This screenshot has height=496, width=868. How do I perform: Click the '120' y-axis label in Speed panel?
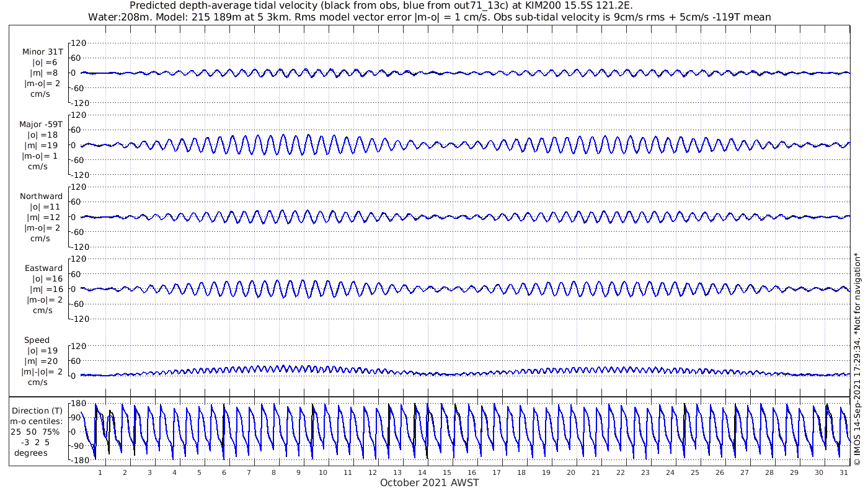[x=77, y=346]
